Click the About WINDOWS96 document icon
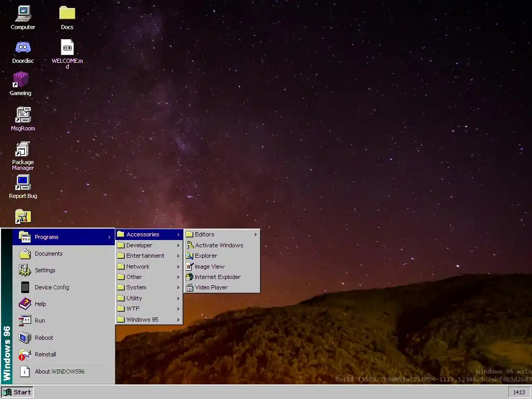The image size is (532, 399). pyautogui.click(x=25, y=371)
